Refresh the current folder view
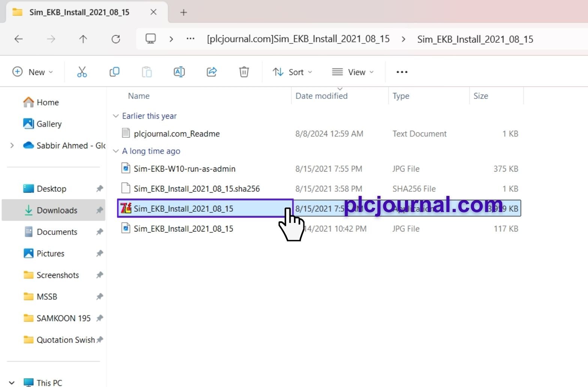Image resolution: width=588 pixels, height=387 pixels. (116, 39)
